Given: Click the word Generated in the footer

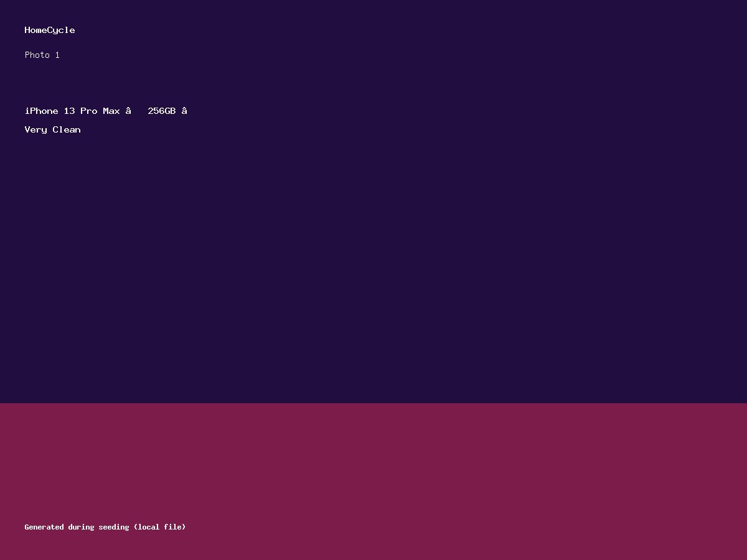Looking at the screenshot, I should 44,527.
